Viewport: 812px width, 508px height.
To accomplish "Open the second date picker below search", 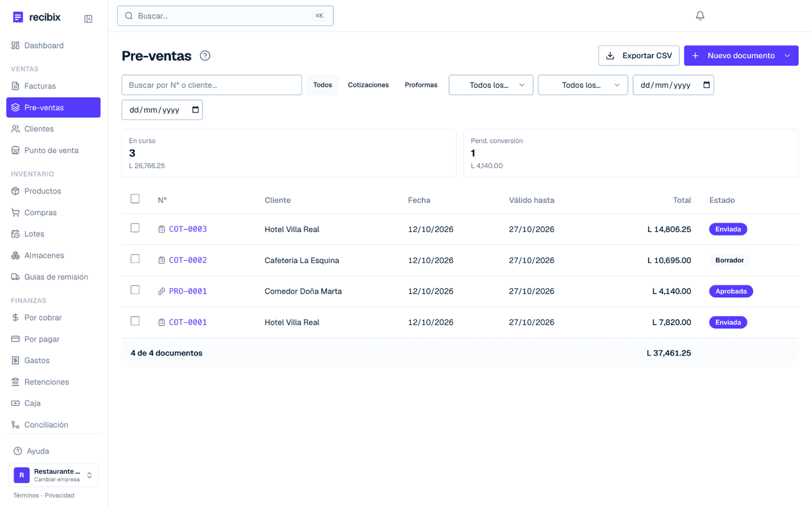I will coord(162,110).
